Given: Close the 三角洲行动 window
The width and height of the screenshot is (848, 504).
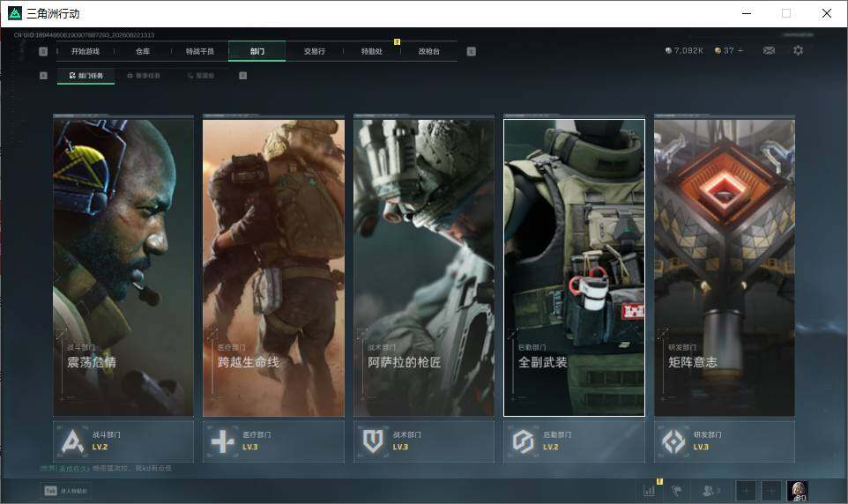Looking at the screenshot, I should 826,13.
